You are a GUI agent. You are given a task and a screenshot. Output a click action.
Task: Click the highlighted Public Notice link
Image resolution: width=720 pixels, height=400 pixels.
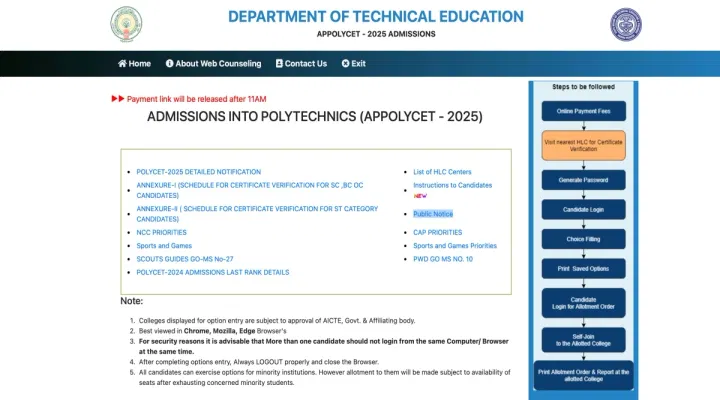click(x=433, y=214)
